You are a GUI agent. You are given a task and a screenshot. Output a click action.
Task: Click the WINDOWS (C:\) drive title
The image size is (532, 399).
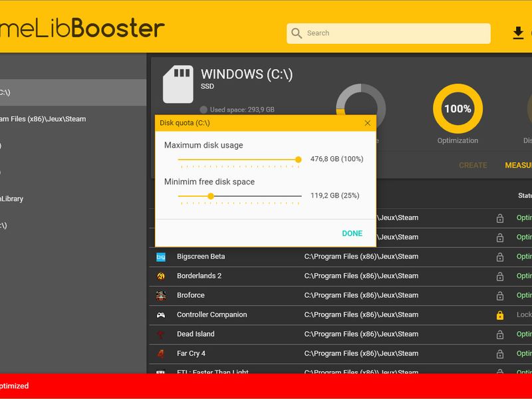(247, 74)
